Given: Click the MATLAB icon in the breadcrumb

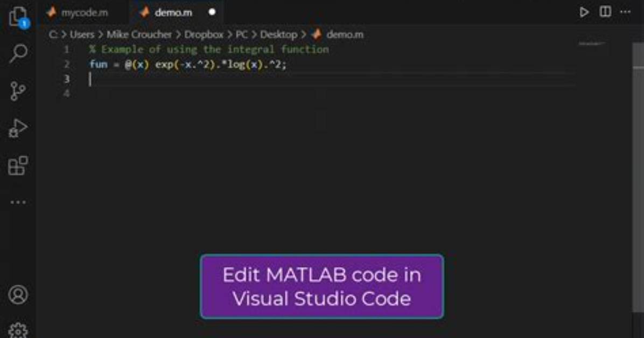Looking at the screenshot, I should pos(316,34).
